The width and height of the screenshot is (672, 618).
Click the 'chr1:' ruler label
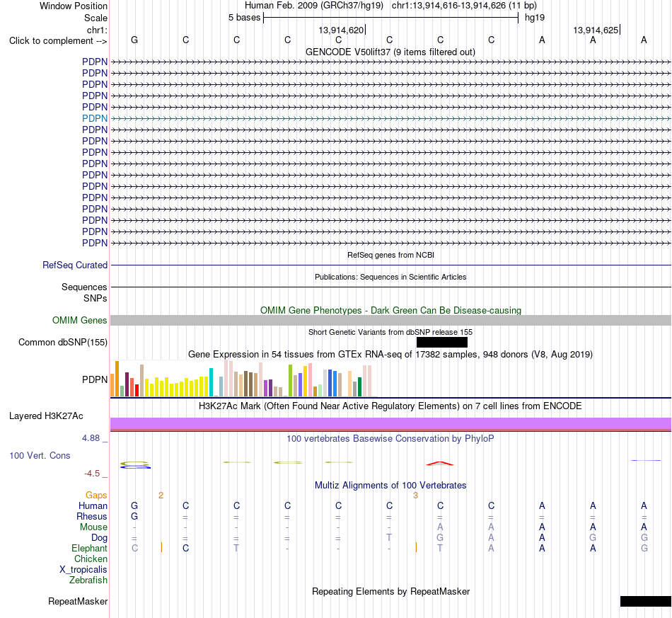pyautogui.click(x=97, y=30)
